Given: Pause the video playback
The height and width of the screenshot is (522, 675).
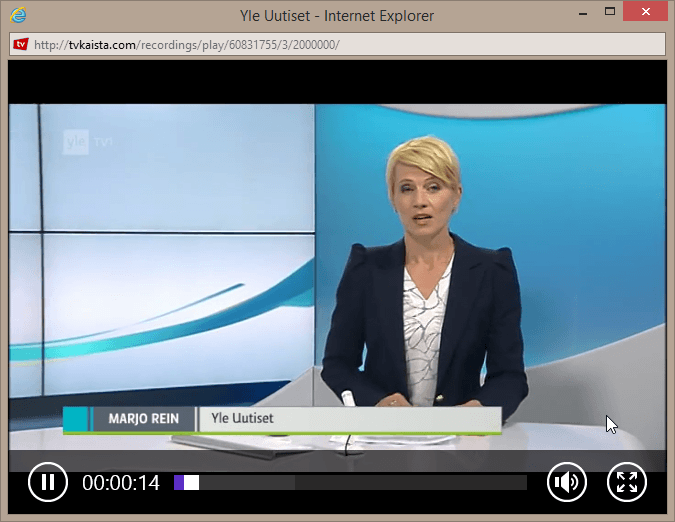Looking at the screenshot, I should pos(48,482).
